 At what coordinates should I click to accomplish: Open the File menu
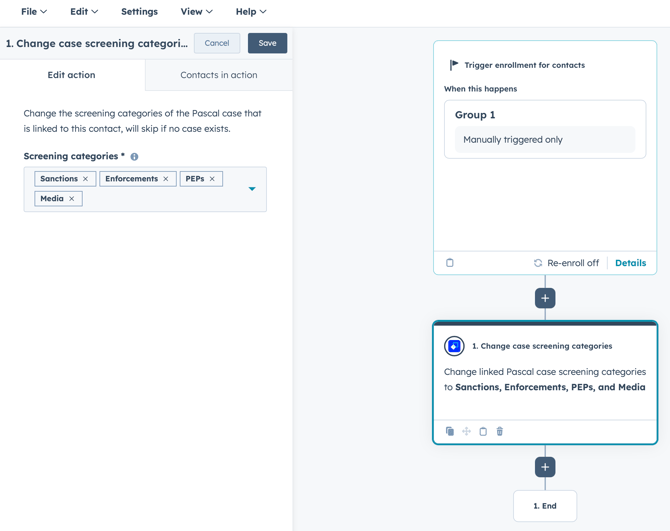tap(34, 12)
